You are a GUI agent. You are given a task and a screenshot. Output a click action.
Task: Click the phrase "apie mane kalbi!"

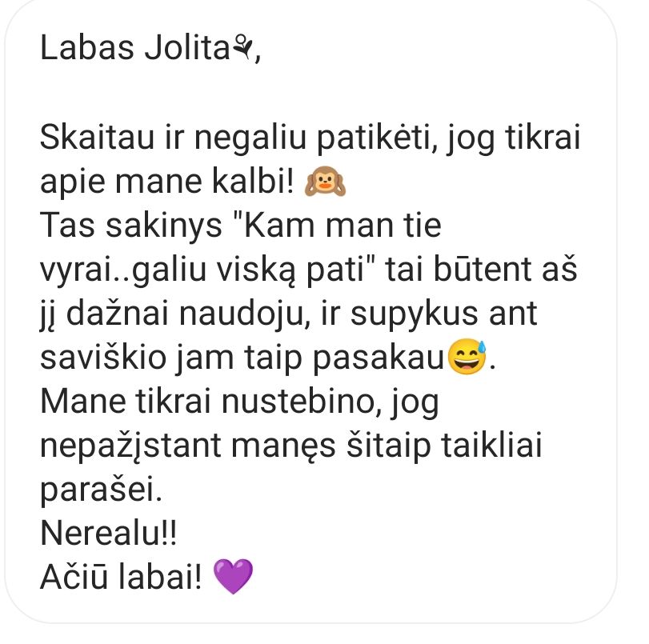[x=167, y=182]
